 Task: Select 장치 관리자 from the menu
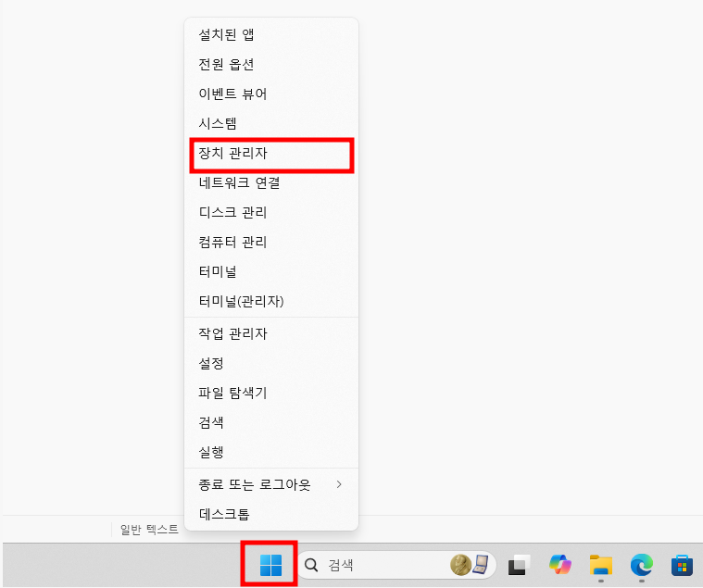point(270,154)
